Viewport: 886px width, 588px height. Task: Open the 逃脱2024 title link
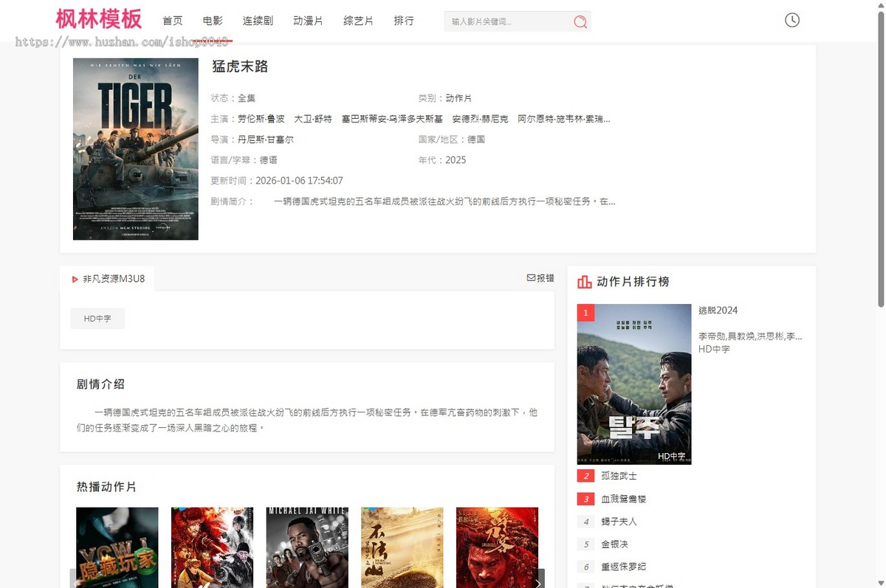(x=718, y=311)
